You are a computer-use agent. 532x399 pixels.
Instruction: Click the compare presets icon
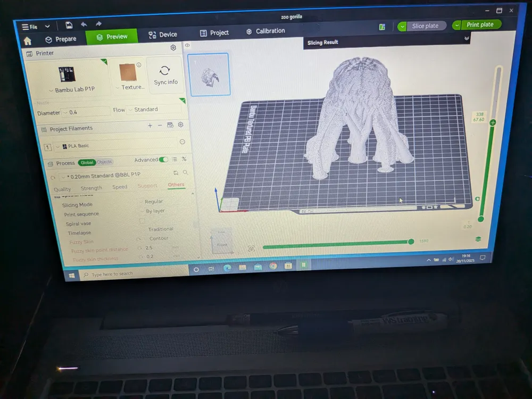pos(184,159)
